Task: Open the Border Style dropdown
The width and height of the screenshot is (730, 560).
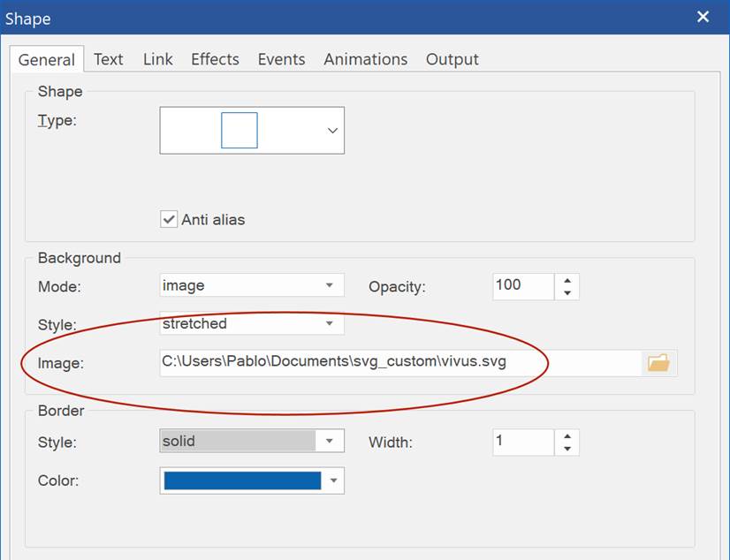Action: pyautogui.click(x=329, y=441)
